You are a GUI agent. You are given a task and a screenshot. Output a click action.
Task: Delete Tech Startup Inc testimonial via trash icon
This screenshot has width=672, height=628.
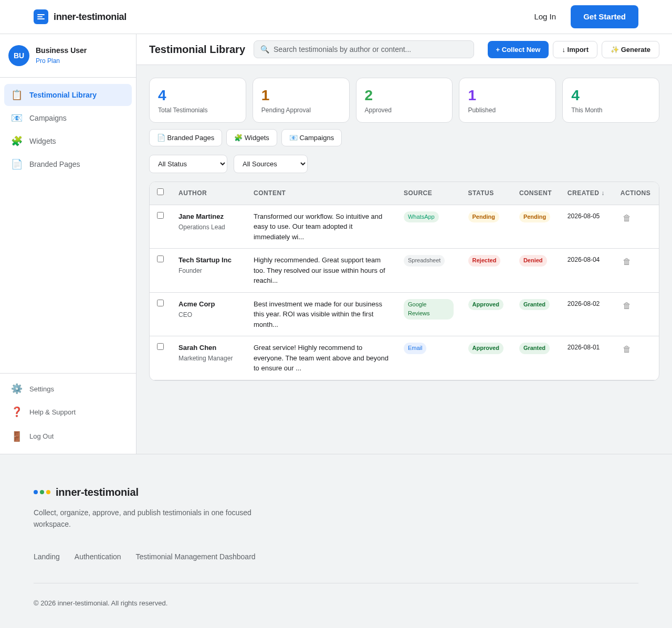click(626, 262)
